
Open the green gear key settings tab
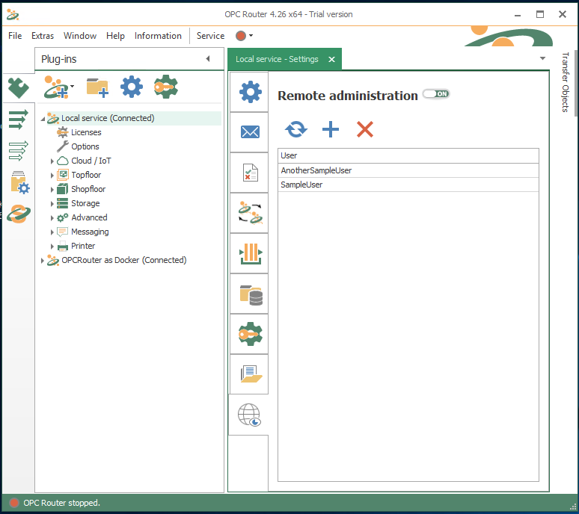pyautogui.click(x=250, y=334)
